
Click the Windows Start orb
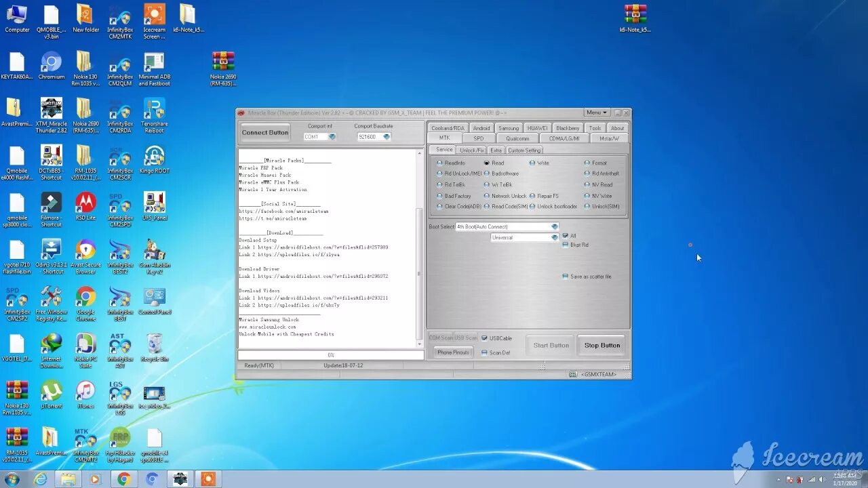coord(12,479)
